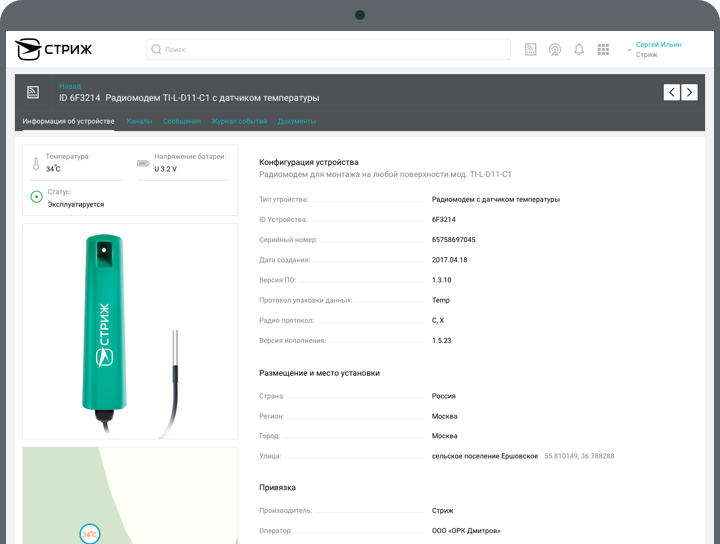This screenshot has height=544, width=720.
Task: Go to previous device with left chevron
Action: pos(672,92)
